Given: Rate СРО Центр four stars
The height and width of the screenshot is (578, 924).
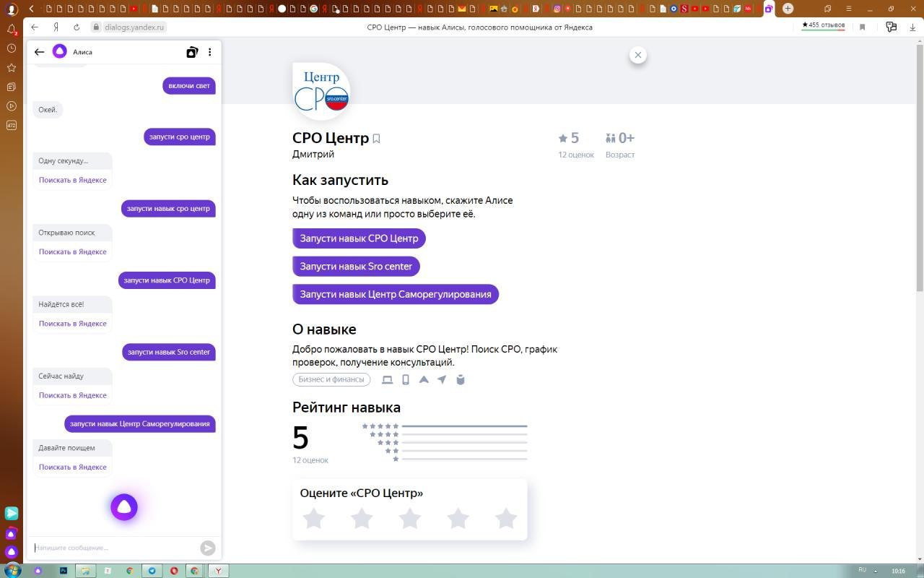Looking at the screenshot, I should tap(458, 518).
